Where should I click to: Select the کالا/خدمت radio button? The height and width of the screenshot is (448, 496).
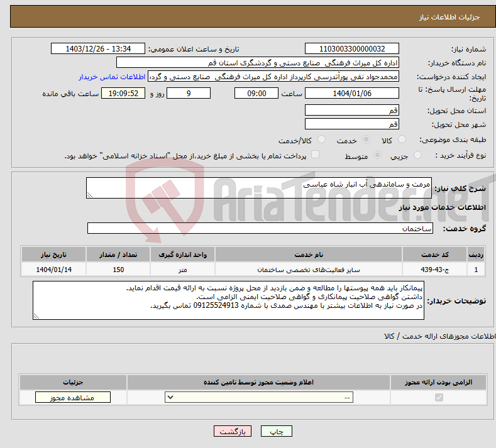(321, 139)
